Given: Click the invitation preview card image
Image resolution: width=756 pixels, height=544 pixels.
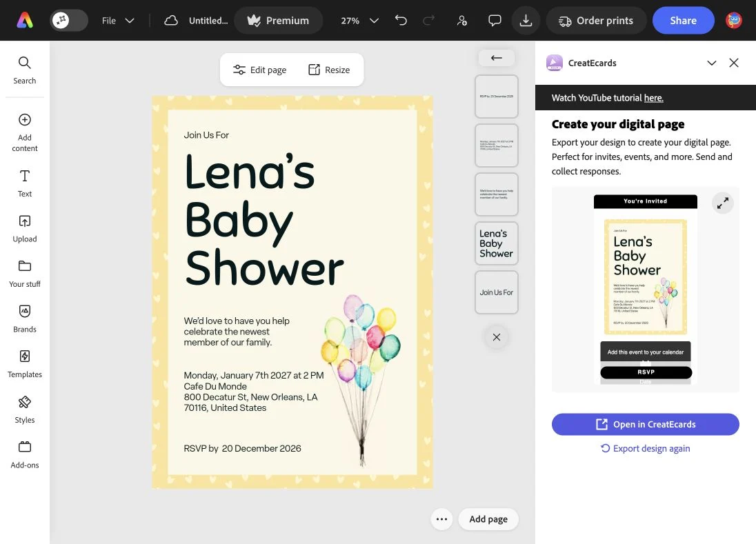Looking at the screenshot, I should (646, 277).
